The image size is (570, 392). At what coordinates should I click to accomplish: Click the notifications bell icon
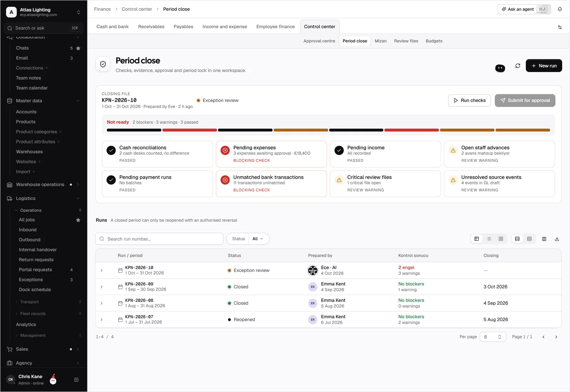[560, 9]
